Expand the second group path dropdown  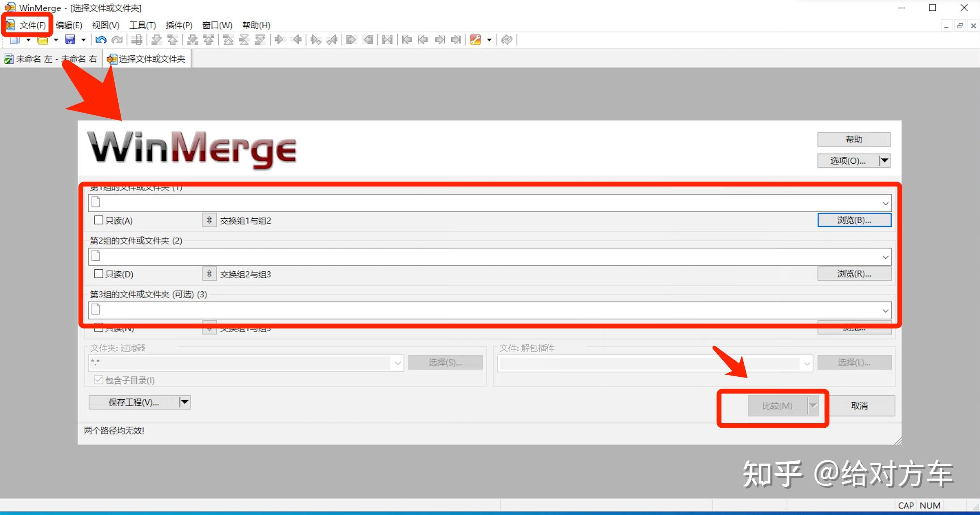[x=885, y=257]
